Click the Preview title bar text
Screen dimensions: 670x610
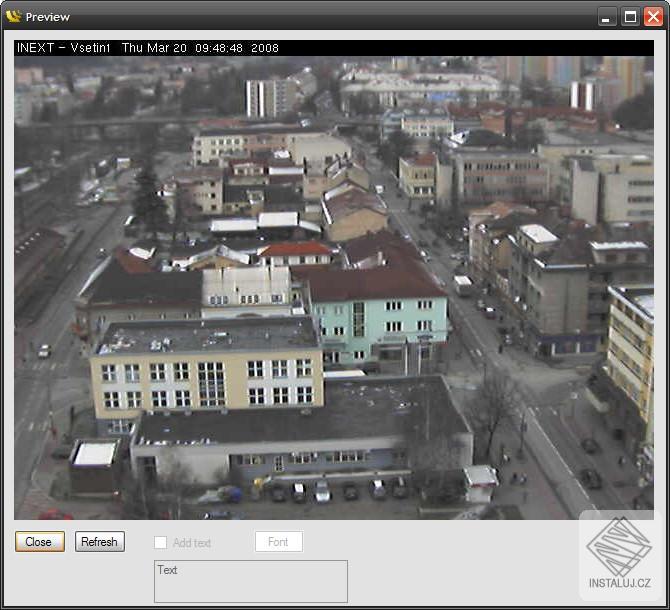pos(48,17)
